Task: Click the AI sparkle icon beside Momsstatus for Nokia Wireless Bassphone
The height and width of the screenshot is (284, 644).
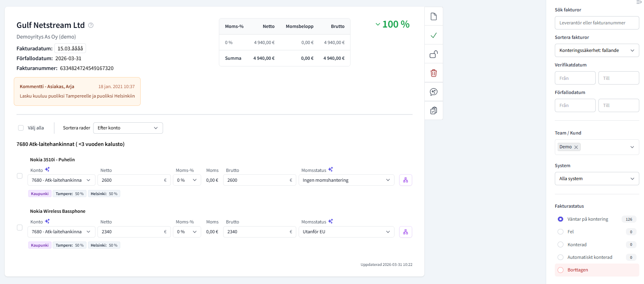Action: 330,221
